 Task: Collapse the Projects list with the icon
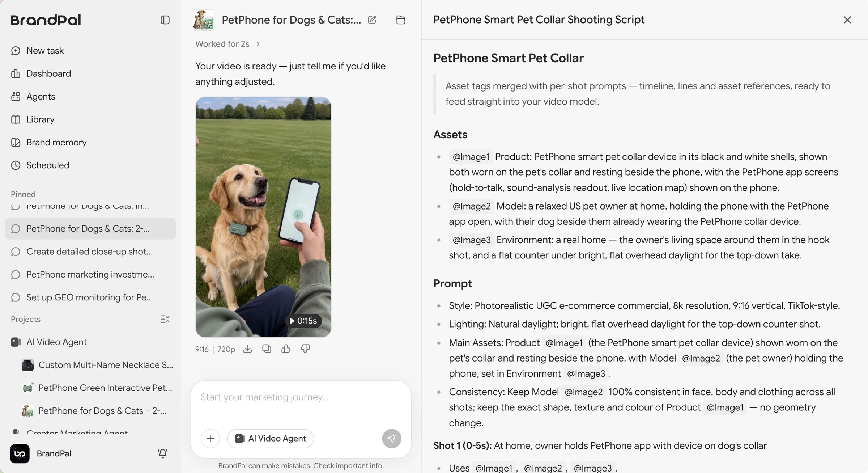pyautogui.click(x=165, y=319)
